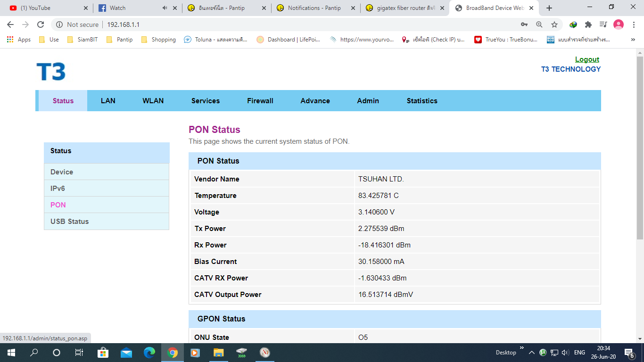The image size is (644, 362).
Task: Open the Mail app on taskbar
Action: tap(126, 353)
